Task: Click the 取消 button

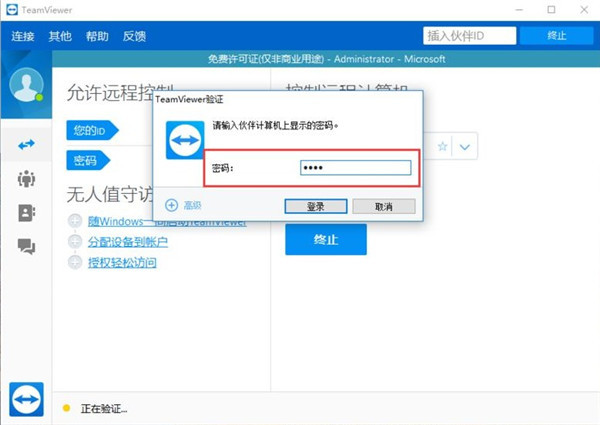Action: pos(384,207)
